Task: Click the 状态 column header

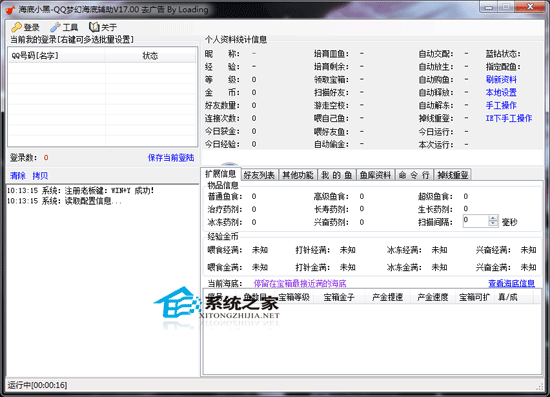Action: [x=150, y=56]
